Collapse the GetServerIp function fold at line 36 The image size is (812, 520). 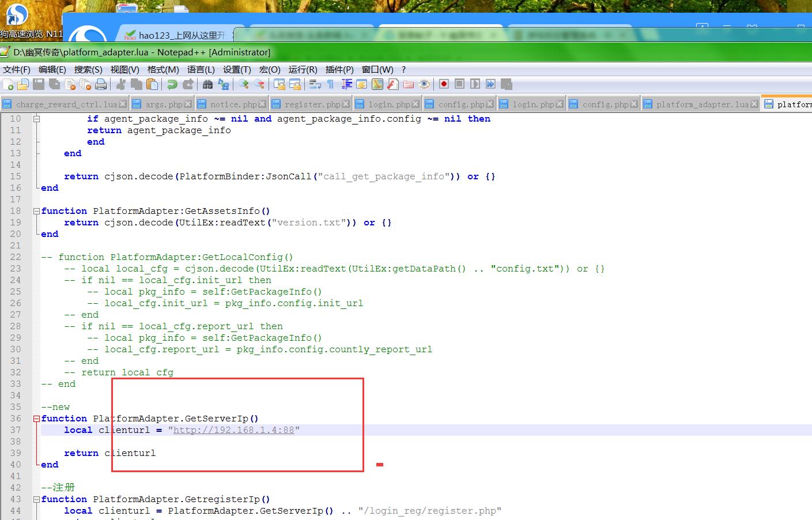36,419
